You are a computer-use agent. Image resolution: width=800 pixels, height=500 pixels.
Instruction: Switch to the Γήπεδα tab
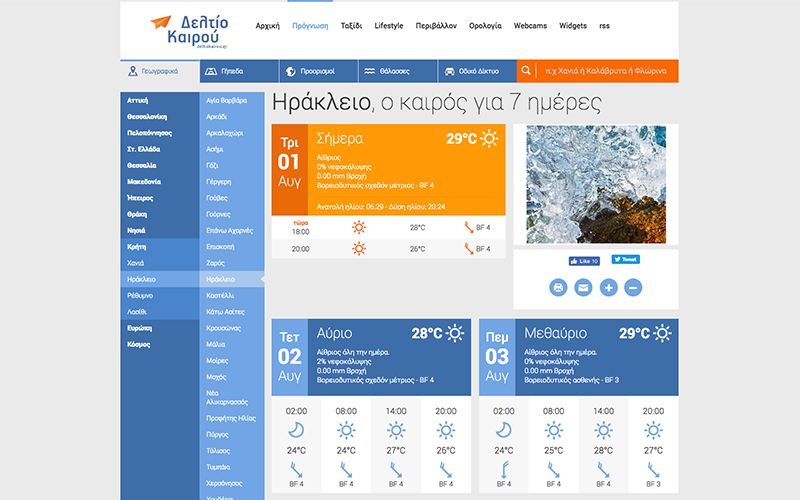point(232,71)
